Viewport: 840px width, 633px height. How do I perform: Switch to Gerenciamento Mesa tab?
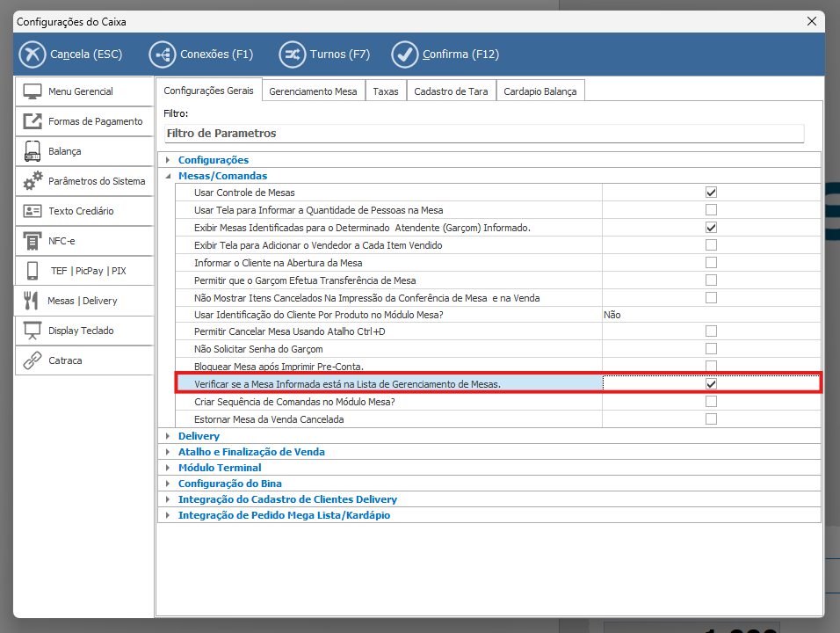(x=313, y=91)
